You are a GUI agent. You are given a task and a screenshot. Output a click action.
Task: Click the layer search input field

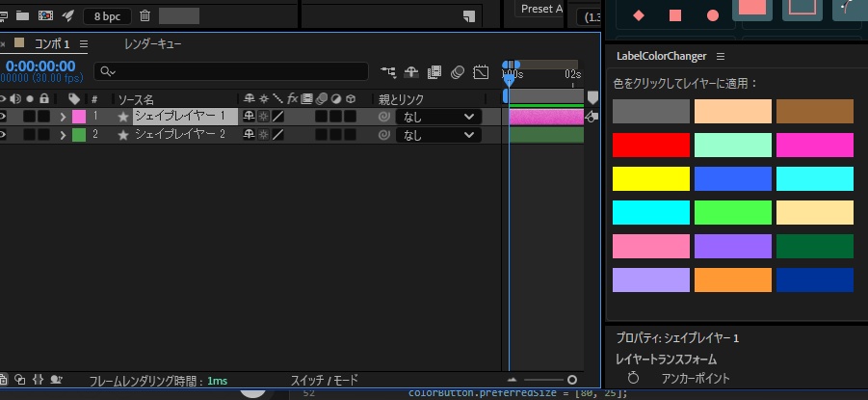point(231,72)
